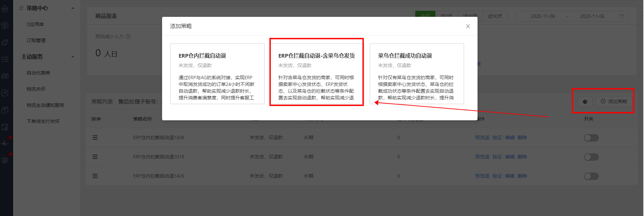Choose the ERP仓内拦截自动退 strategy card

tap(217, 74)
